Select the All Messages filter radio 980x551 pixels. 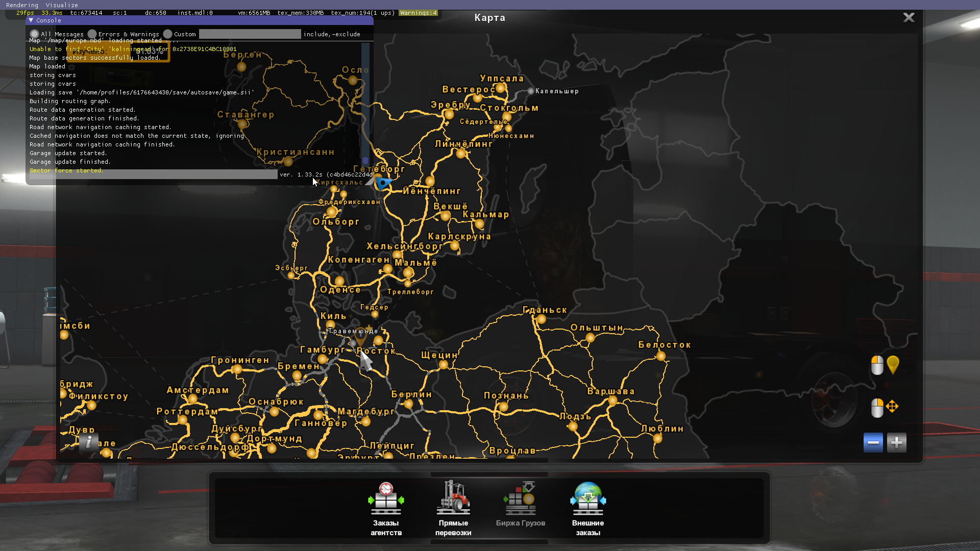[34, 34]
